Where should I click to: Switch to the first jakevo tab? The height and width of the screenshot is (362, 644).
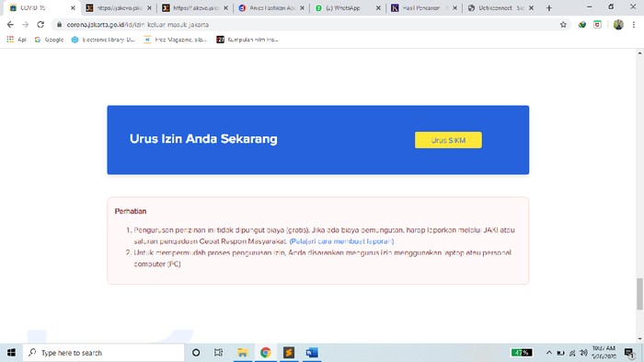(x=119, y=7)
